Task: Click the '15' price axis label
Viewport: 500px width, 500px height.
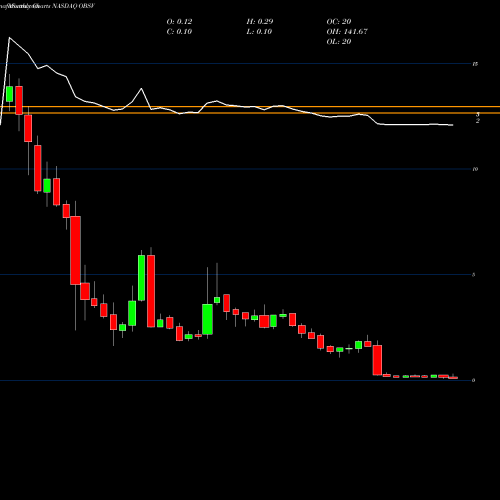Action: (x=475, y=64)
